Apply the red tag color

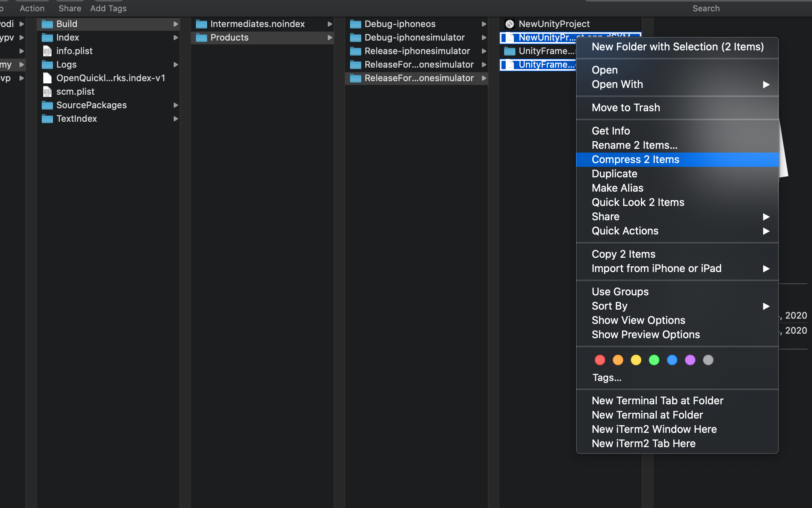600,360
